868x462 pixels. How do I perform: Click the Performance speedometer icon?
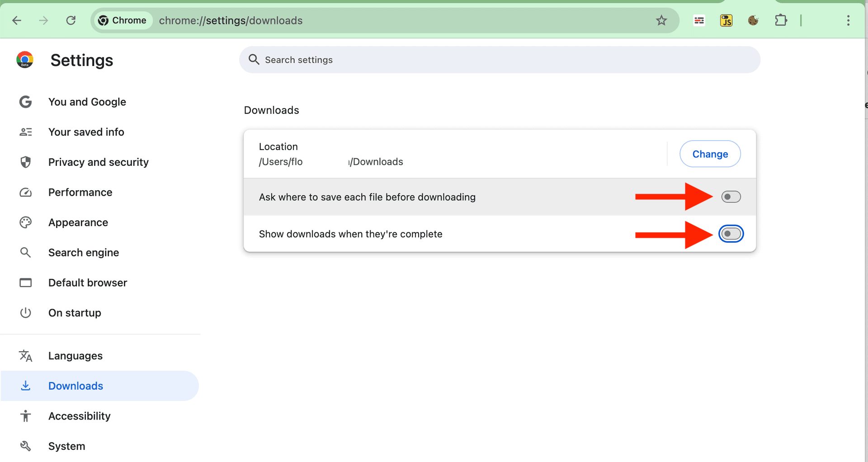[x=25, y=192]
